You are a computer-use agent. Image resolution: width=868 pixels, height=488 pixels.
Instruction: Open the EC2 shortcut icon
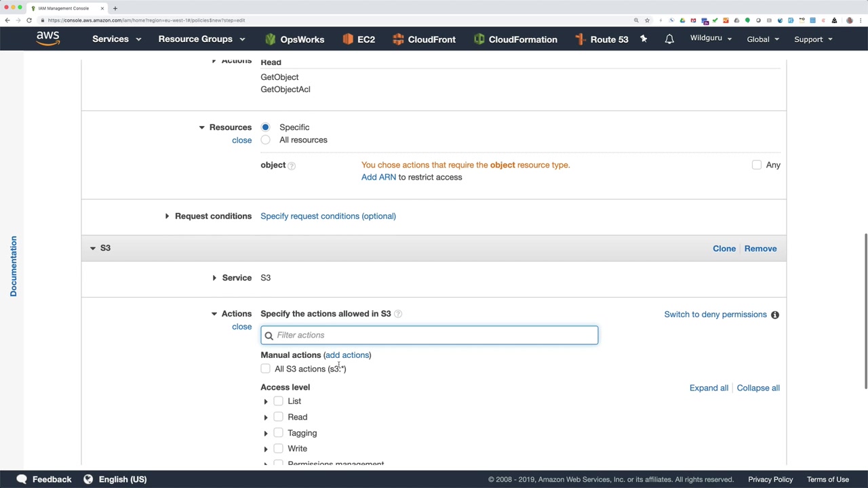coord(348,39)
